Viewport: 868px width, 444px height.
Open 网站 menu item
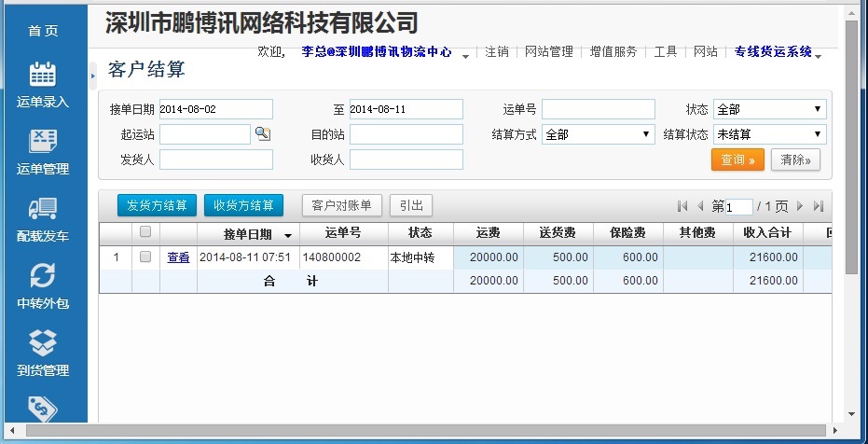pos(705,52)
